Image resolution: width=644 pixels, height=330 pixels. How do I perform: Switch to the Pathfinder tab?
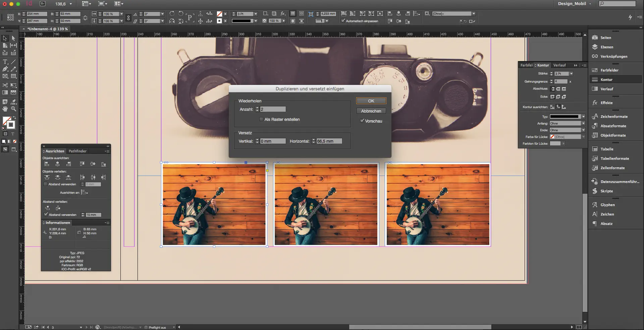click(77, 151)
